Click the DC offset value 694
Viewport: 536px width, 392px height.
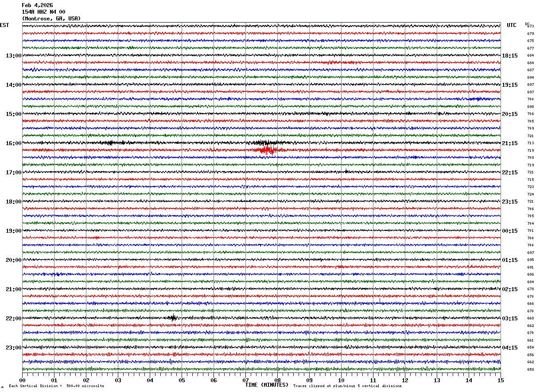[531, 77]
